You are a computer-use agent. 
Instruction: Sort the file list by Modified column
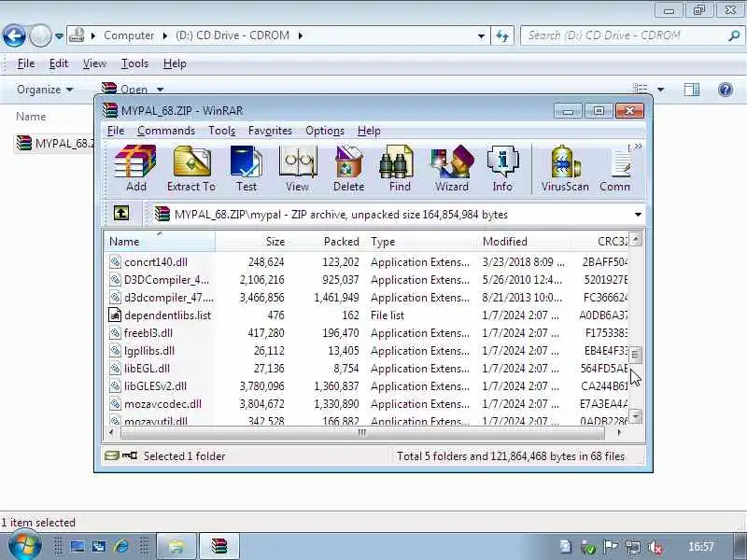[x=523, y=242]
